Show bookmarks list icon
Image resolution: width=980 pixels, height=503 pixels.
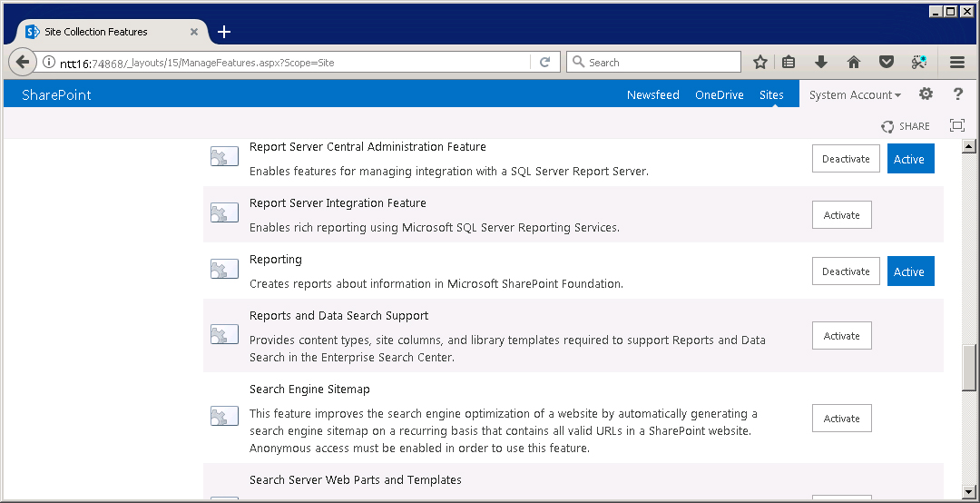pyautogui.click(x=789, y=62)
